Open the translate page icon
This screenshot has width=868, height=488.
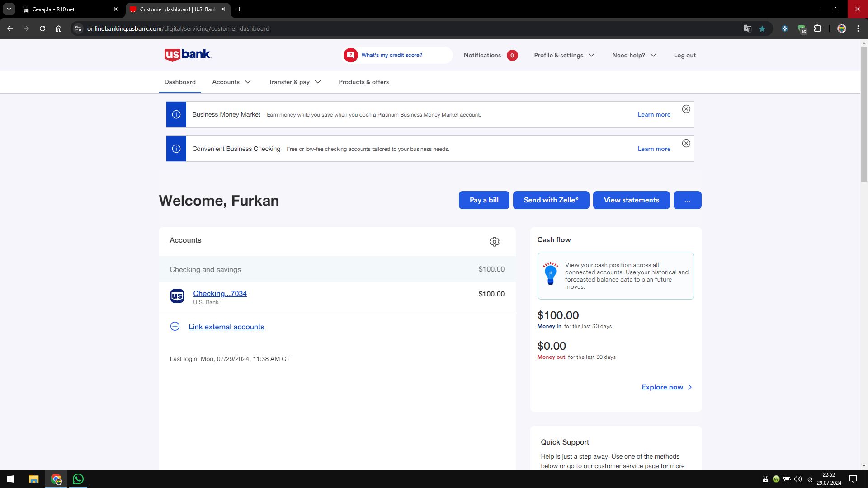747,28
